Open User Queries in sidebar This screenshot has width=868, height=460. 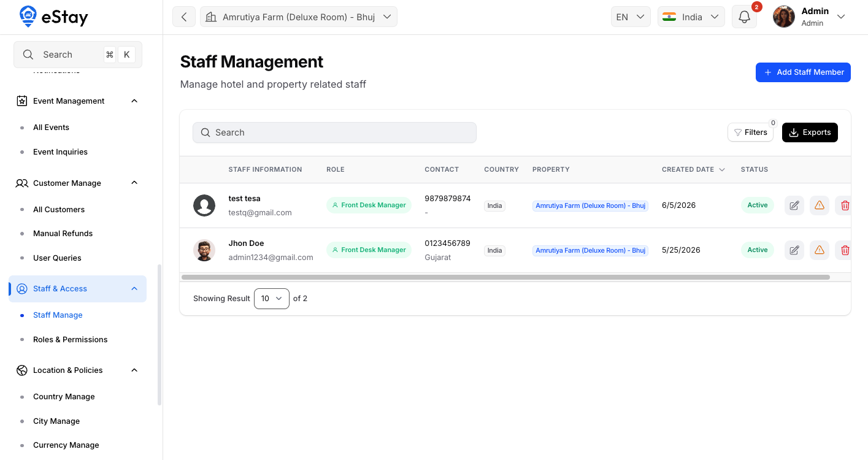click(57, 258)
